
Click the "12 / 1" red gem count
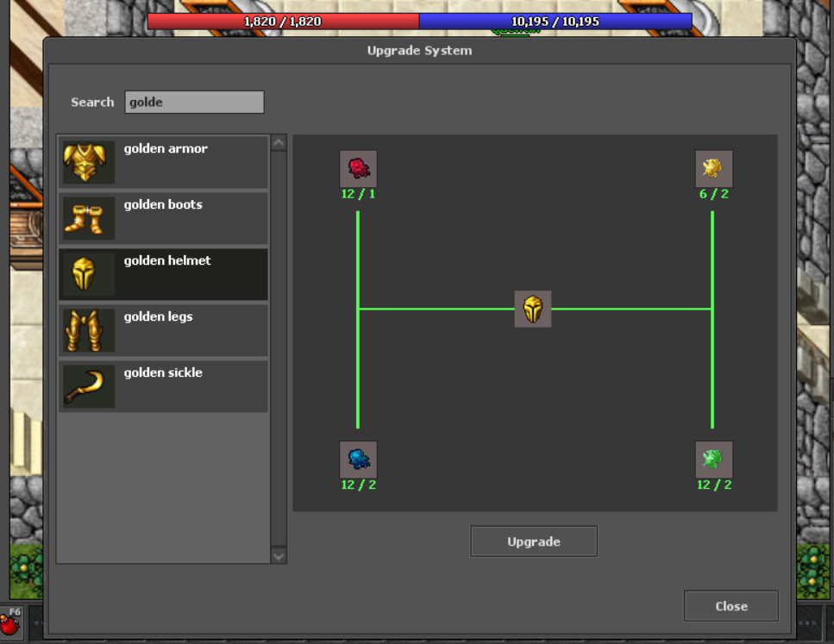[359, 194]
